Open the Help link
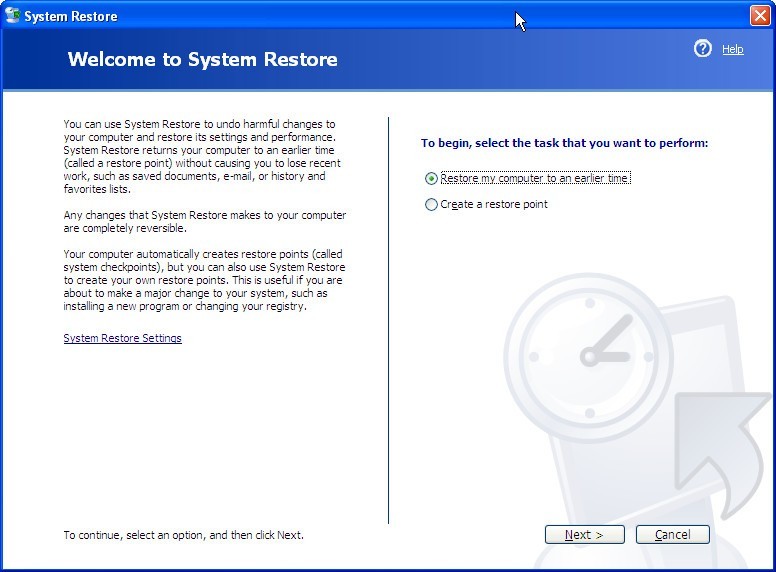Viewport: 776px width, 572px height. [x=732, y=49]
